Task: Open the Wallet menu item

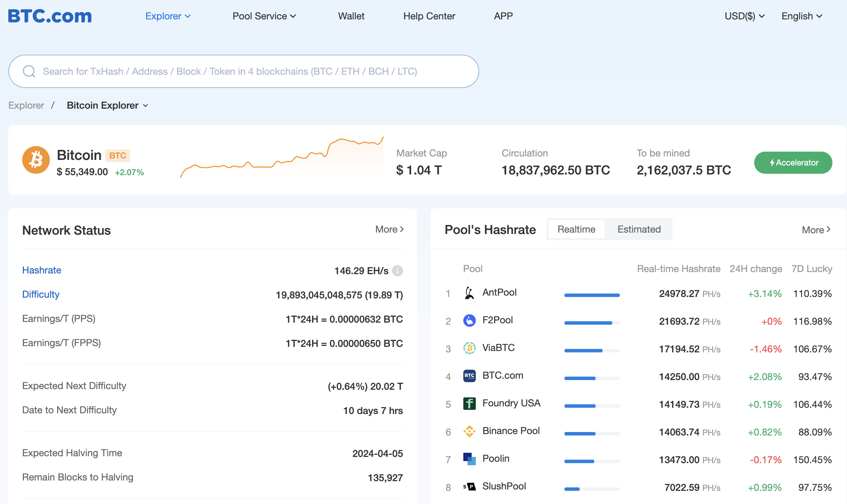Action: 351,16
